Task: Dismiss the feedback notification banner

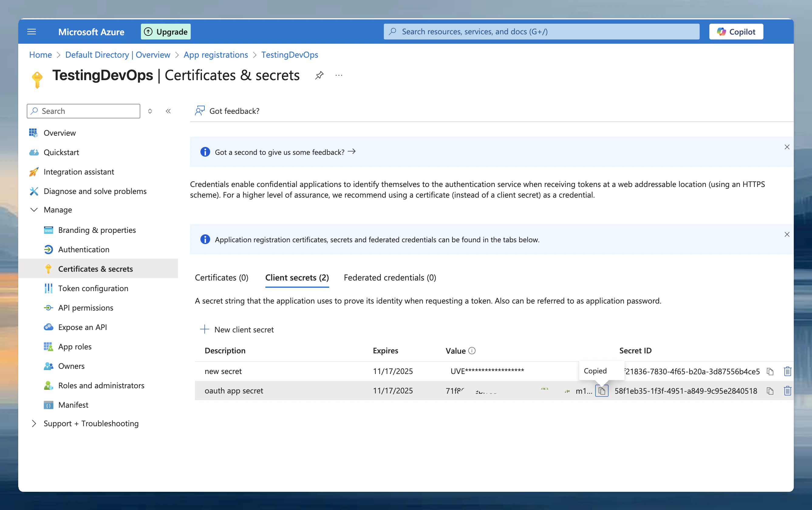Action: coord(787,147)
